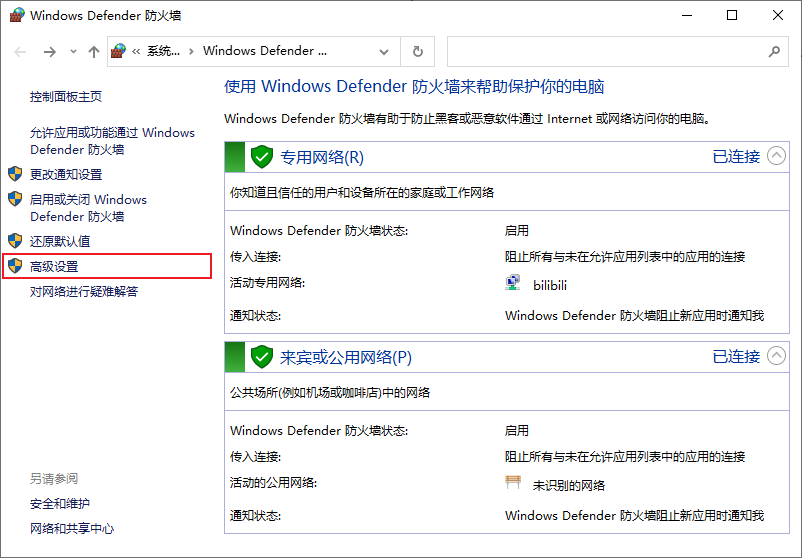Click the bilibili network name
802x558 pixels.
point(550,285)
